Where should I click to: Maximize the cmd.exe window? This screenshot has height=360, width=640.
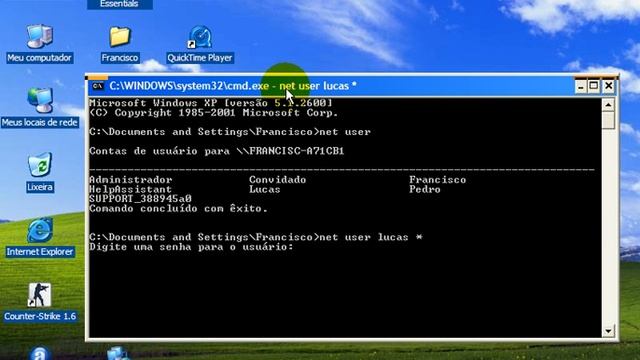[594, 86]
